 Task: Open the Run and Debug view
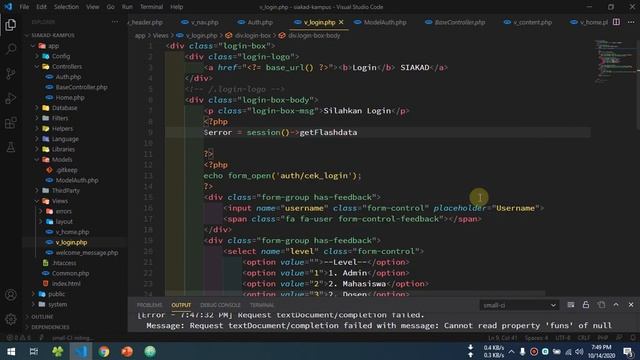(11, 98)
